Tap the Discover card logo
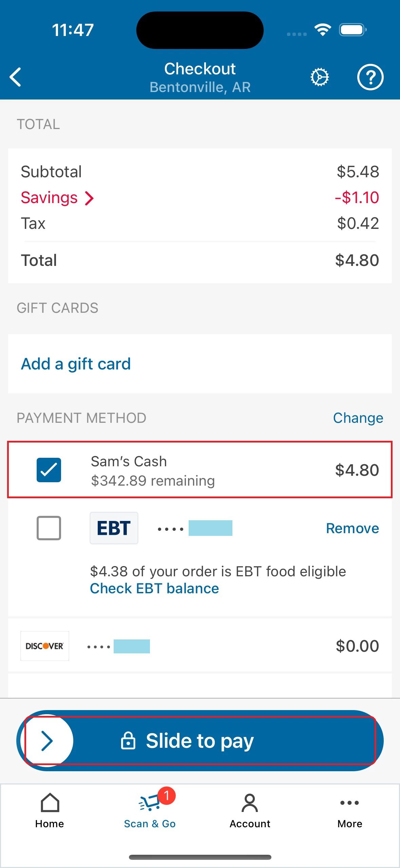The height and width of the screenshot is (868, 400). tap(45, 646)
